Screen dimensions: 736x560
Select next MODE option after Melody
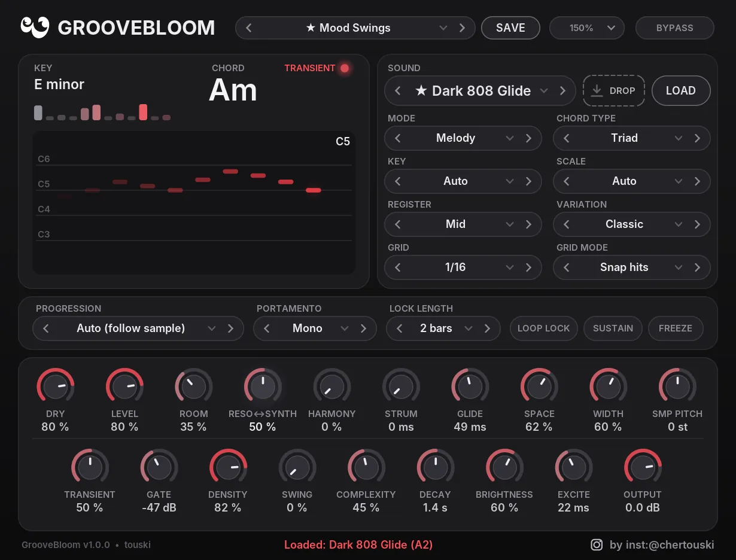point(528,138)
